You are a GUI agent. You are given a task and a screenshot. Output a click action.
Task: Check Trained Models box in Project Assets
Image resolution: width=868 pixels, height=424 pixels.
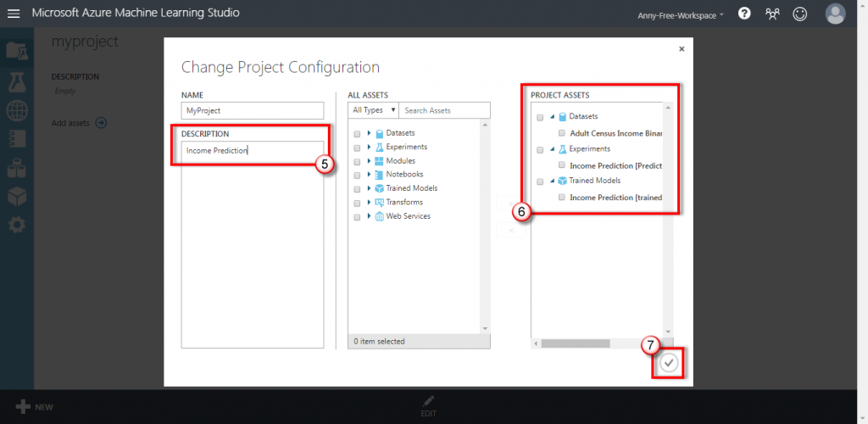coord(540,181)
